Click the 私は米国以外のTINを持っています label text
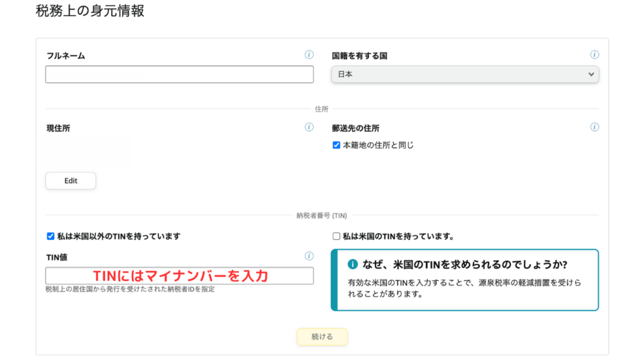644x362 pixels. (x=119, y=236)
